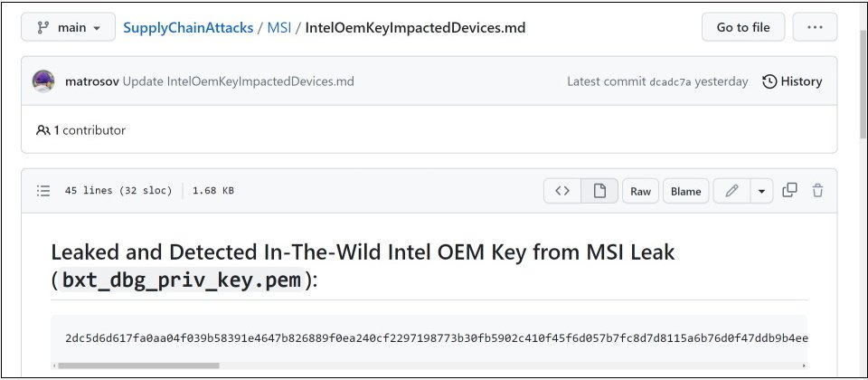The image size is (868, 380).
Task: Copy raw contents with the copy icon
Action: (789, 191)
